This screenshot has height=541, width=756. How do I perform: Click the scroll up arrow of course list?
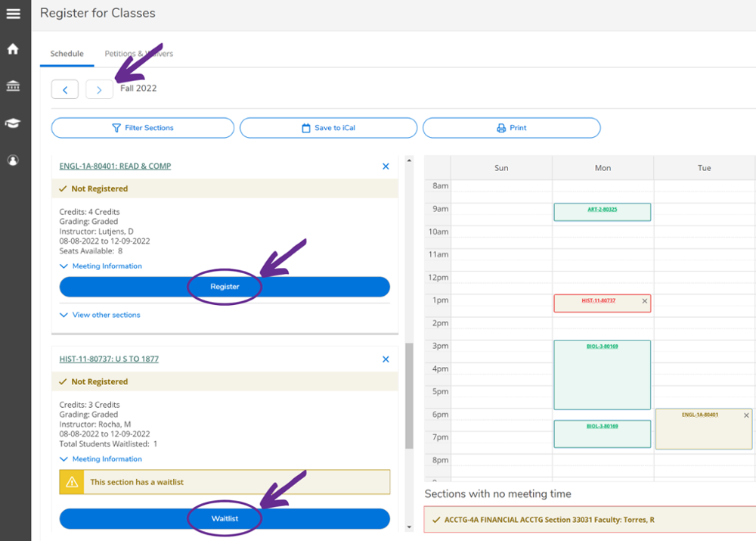(x=409, y=160)
